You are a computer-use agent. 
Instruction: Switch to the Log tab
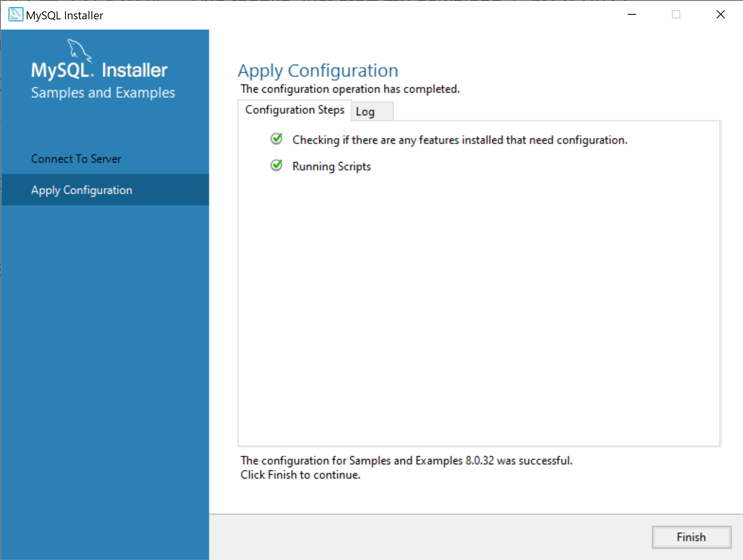tap(365, 111)
